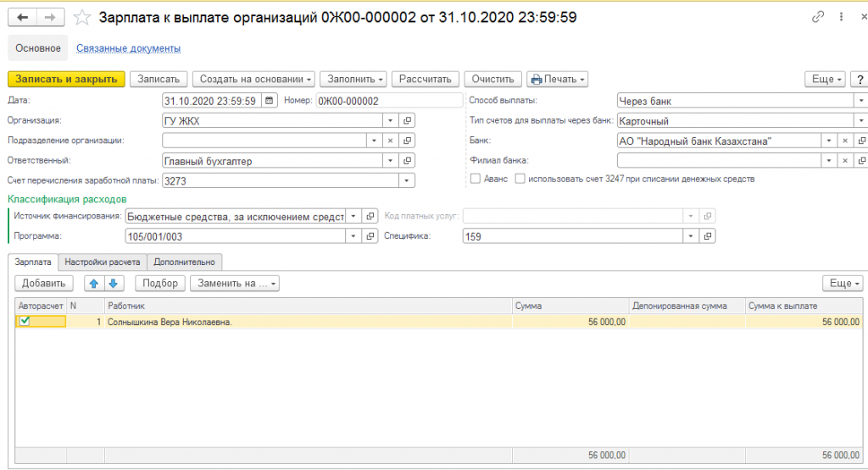Expand the Банк dropdown arrow
The width and height of the screenshot is (868, 470).
[829, 141]
